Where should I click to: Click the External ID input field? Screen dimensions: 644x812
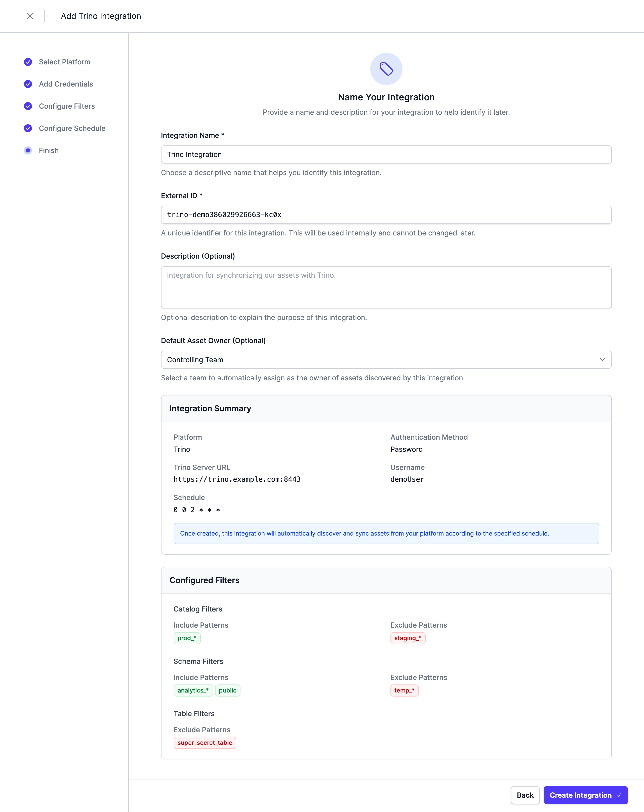tap(386, 215)
